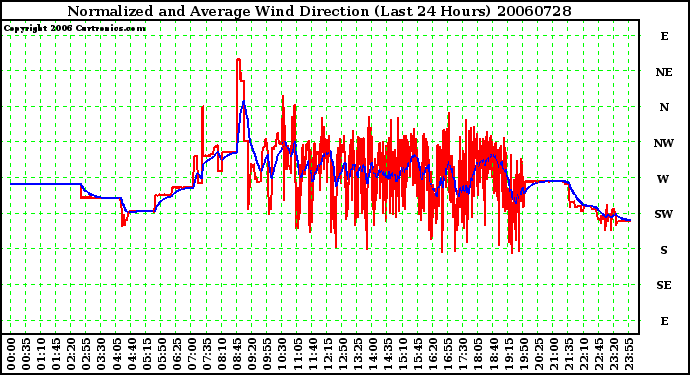The height and width of the screenshot is (375, 690).
Task: Click the 18:05 time label
Action: tap(478, 354)
